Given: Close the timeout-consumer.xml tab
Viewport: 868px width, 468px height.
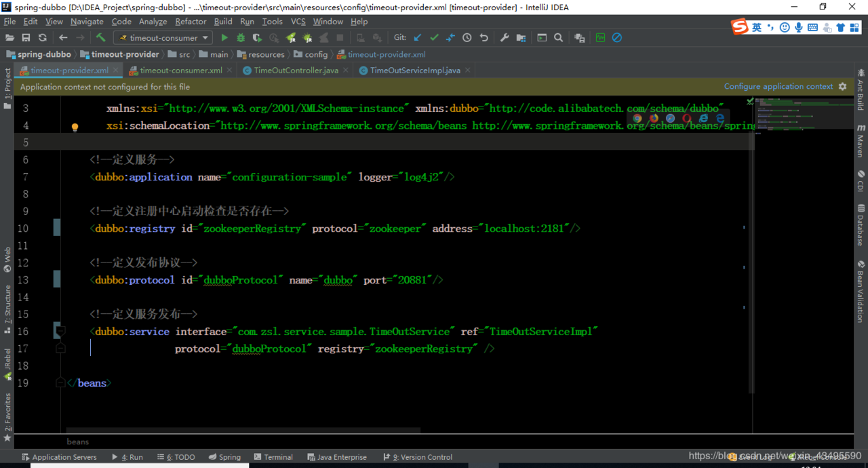Looking at the screenshot, I should pos(230,70).
